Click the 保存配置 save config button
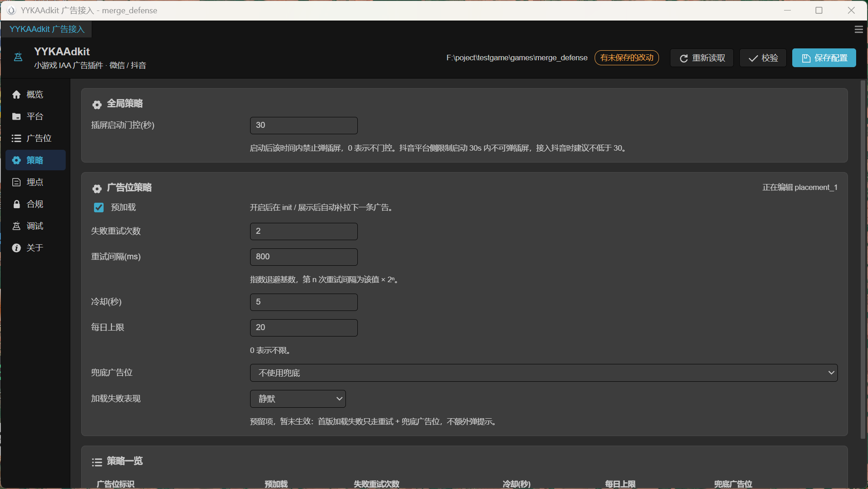868x489 pixels. [824, 58]
